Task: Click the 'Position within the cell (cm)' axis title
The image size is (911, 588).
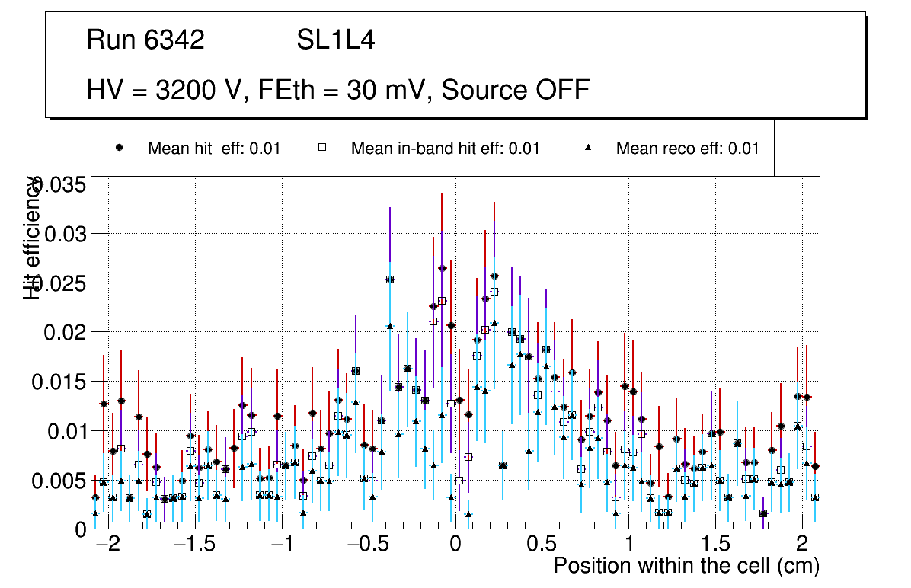Action: point(686,566)
